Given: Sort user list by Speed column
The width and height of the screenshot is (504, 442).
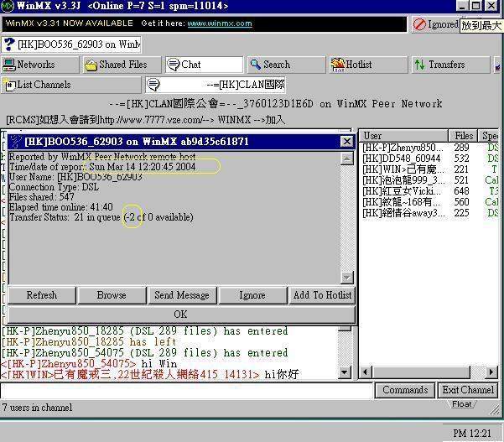Looking at the screenshot, I should tap(489, 136).
